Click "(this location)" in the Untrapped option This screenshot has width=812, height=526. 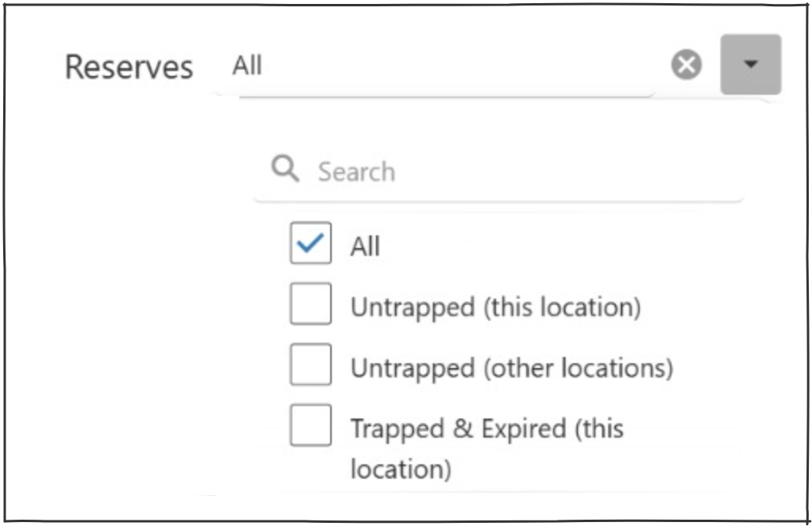[x=562, y=306]
